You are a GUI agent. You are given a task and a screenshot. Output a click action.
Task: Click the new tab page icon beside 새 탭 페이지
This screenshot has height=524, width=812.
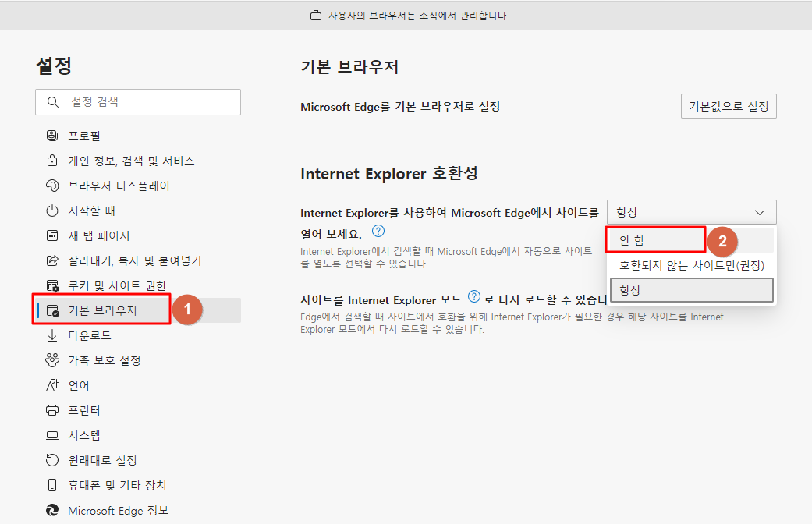coord(52,235)
